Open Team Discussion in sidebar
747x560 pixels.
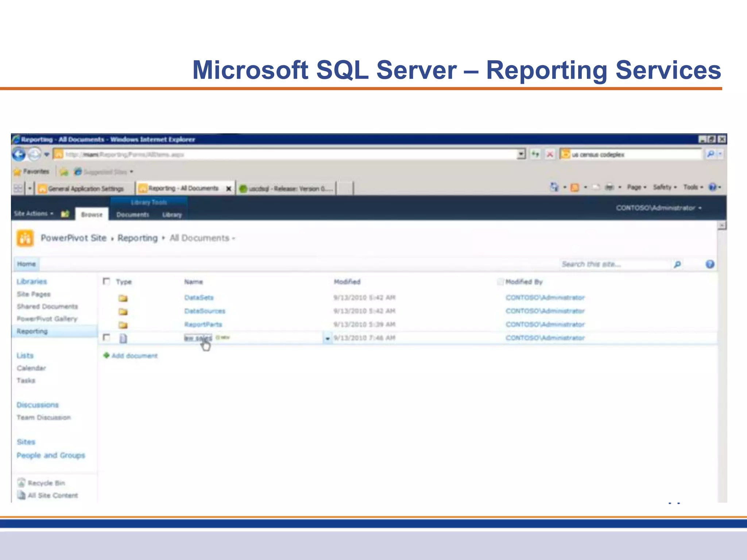click(x=43, y=417)
